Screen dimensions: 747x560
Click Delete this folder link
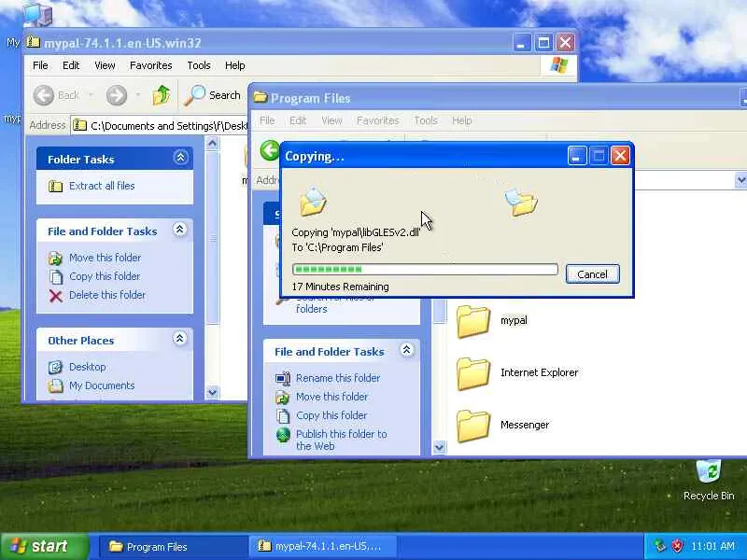[97, 295]
